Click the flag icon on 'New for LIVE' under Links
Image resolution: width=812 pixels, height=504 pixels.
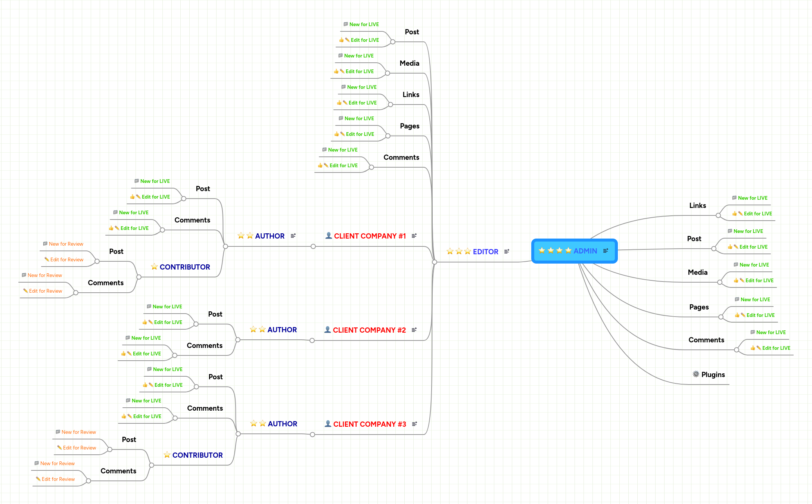click(734, 198)
